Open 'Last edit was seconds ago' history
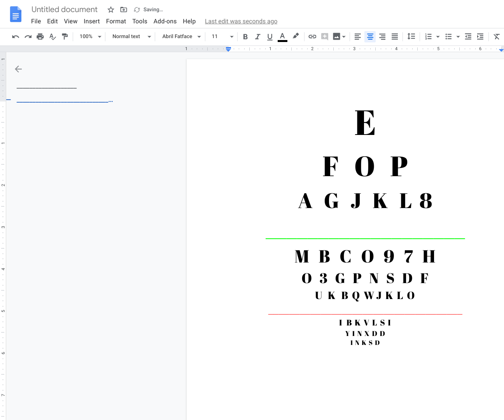This screenshot has width=504, height=420. tap(241, 21)
